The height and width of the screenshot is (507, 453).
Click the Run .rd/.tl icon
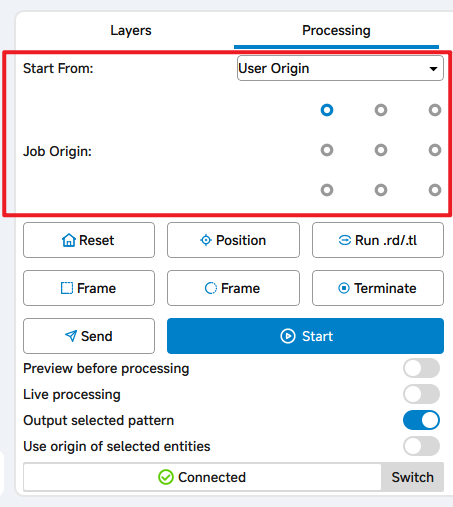(345, 240)
